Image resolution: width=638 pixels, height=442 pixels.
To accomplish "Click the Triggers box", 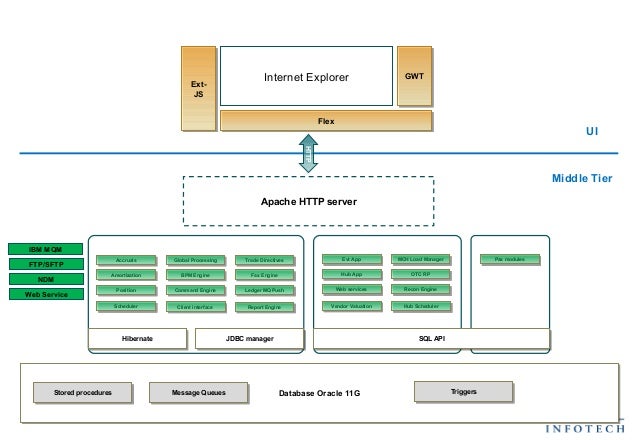I will coord(463,392).
